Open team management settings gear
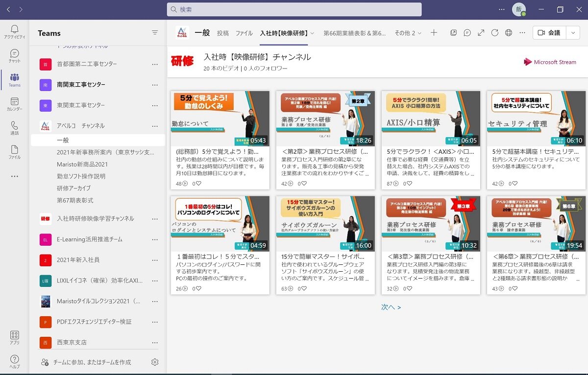The image size is (588, 375). tap(155, 362)
